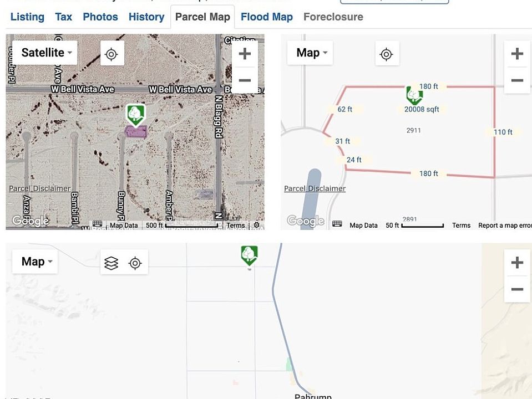This screenshot has height=399, width=532.
Task: Click the 24 ft boundary label
Action: [354, 160]
